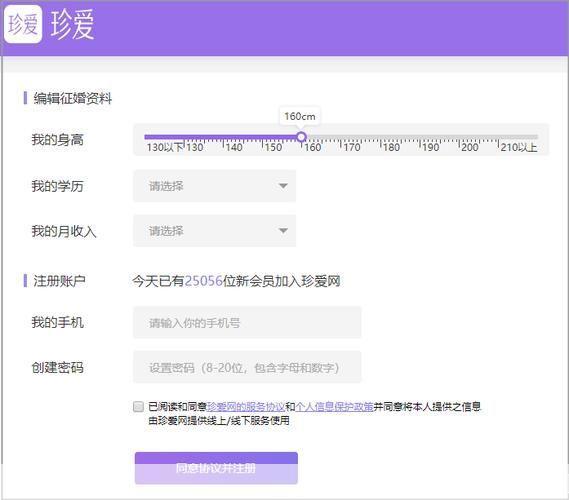This screenshot has height=500, width=569.
Task: Click the 注册账户 section heading
Action: pyautogui.click(x=60, y=281)
